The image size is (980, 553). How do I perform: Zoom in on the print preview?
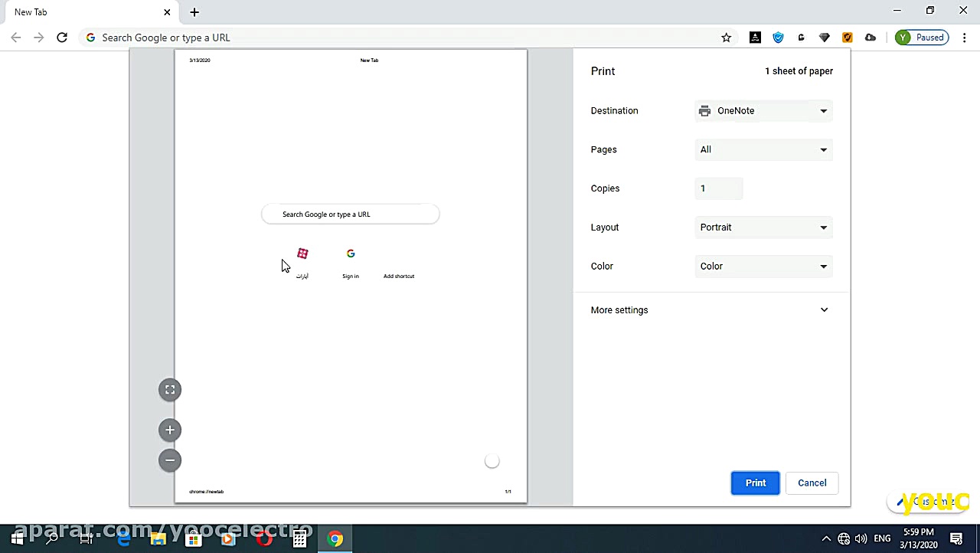click(169, 430)
